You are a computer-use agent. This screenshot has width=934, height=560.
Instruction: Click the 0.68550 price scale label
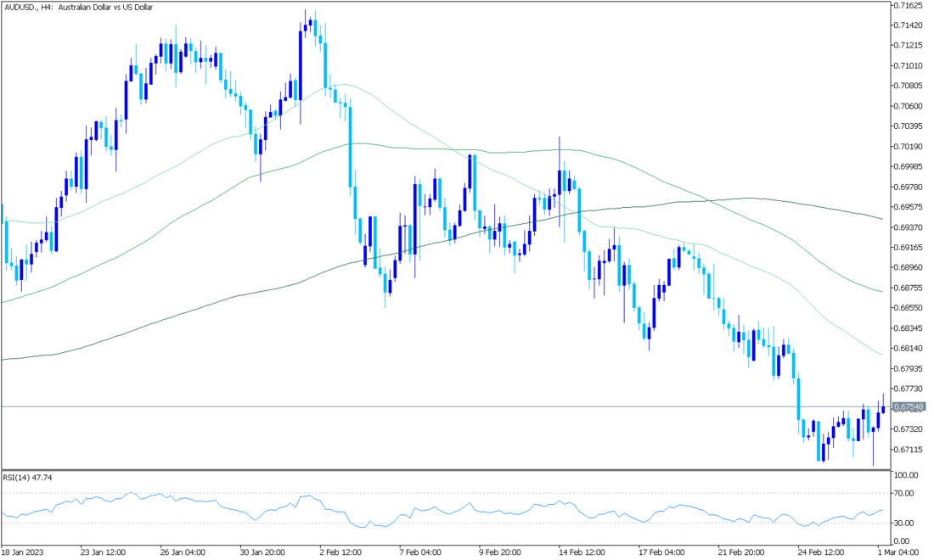[908, 308]
